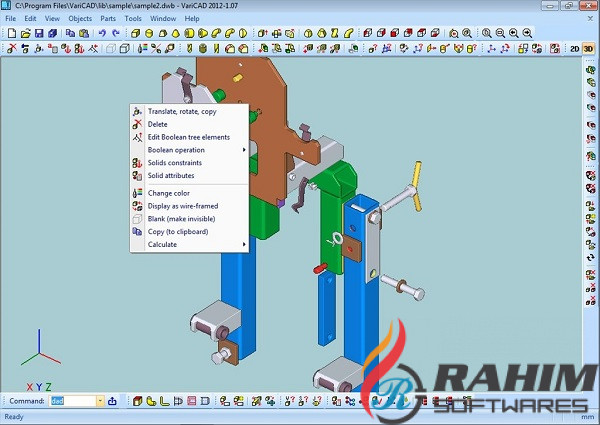600x425 pixels.
Task: Click the mm units indicator in status bar
Action: 587,417
